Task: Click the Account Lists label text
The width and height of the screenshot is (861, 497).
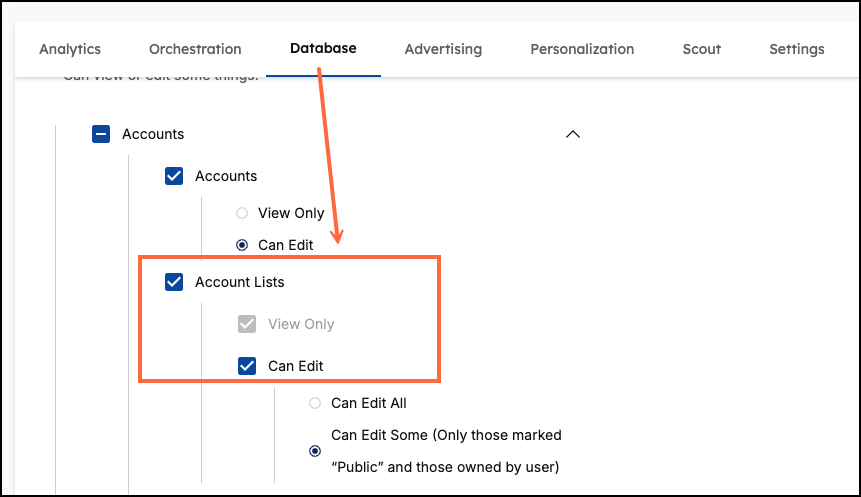Action: click(x=239, y=282)
